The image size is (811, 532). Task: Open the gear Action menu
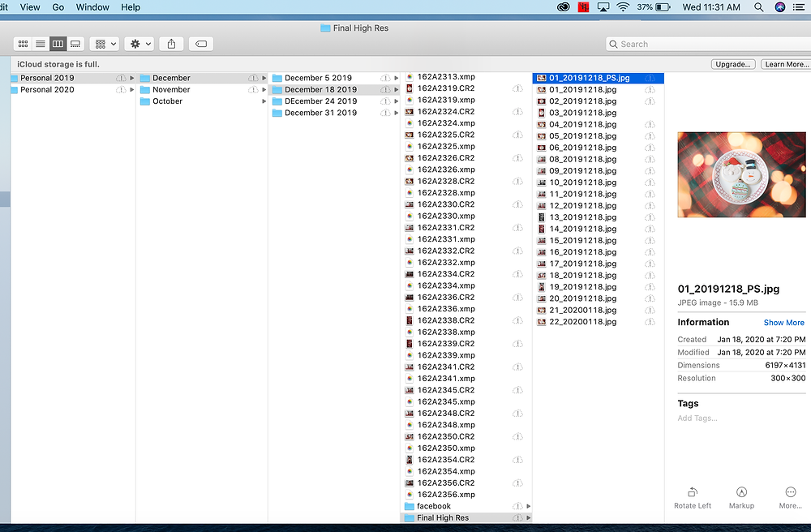point(139,44)
